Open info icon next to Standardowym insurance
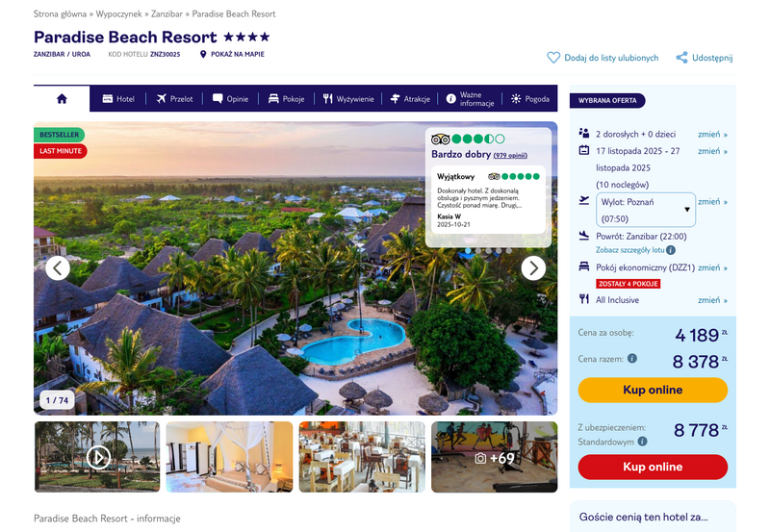The width and height of the screenshot is (770, 532). (x=642, y=442)
